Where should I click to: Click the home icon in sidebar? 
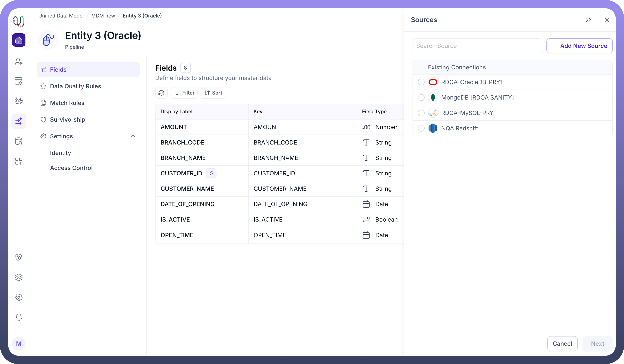point(19,40)
